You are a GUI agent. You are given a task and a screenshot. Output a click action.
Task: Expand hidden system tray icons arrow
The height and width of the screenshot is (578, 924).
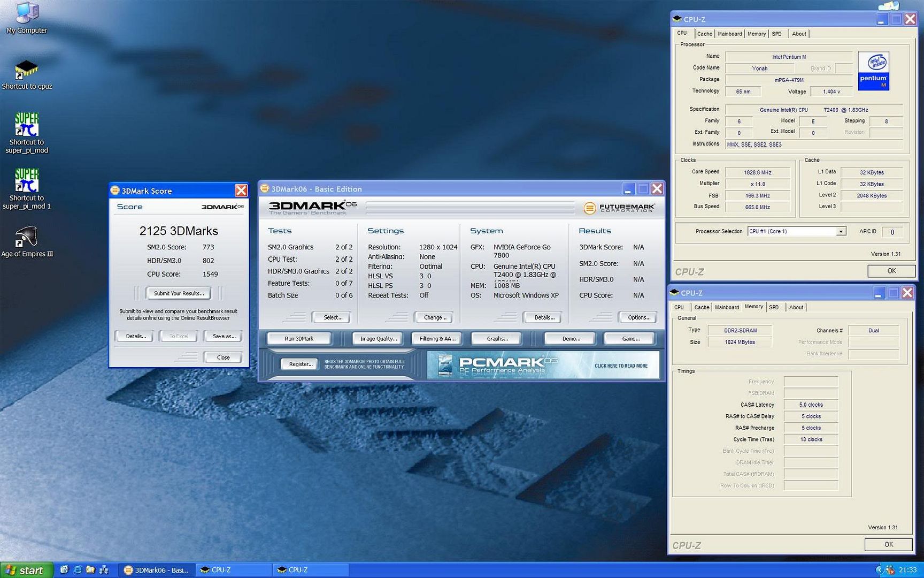pos(879,570)
